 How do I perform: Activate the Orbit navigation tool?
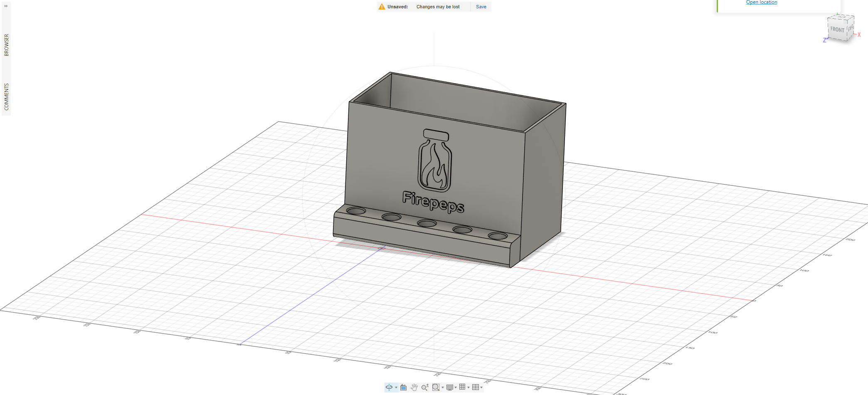click(x=389, y=387)
